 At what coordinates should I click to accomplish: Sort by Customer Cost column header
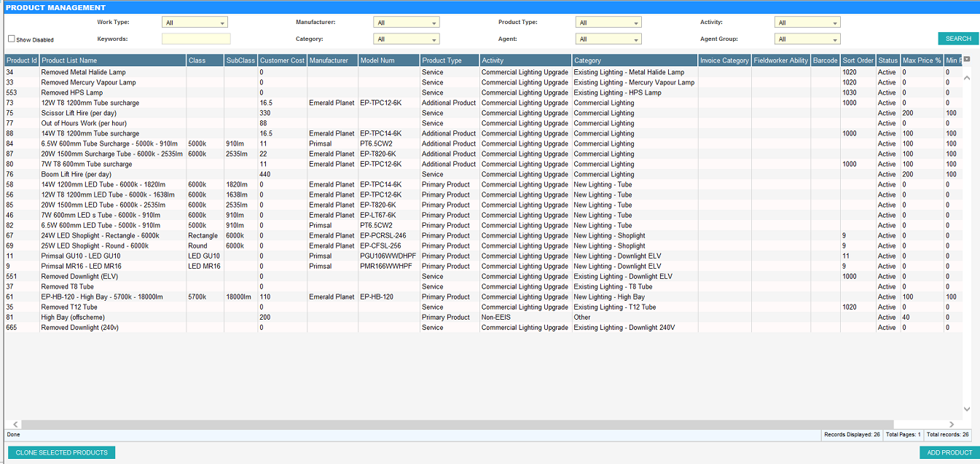(x=282, y=60)
